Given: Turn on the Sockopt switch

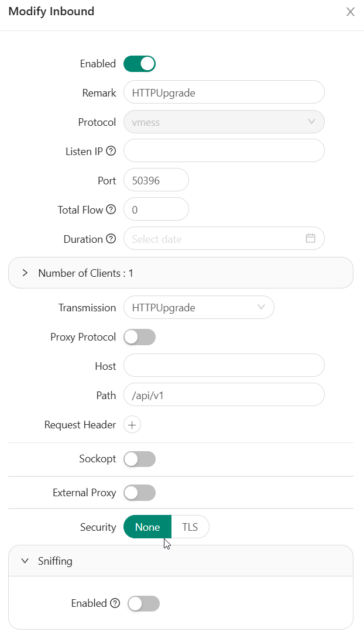Looking at the screenshot, I should (139, 459).
